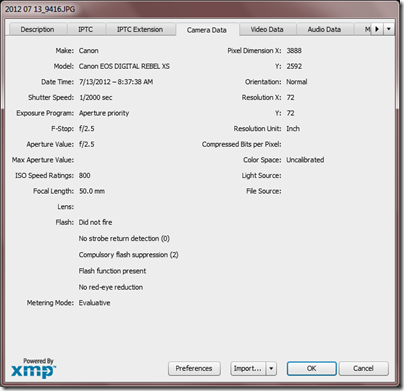Screen dimensions: 404x391
Task: Select Flash value "Did not fire"
Action: 95,222
